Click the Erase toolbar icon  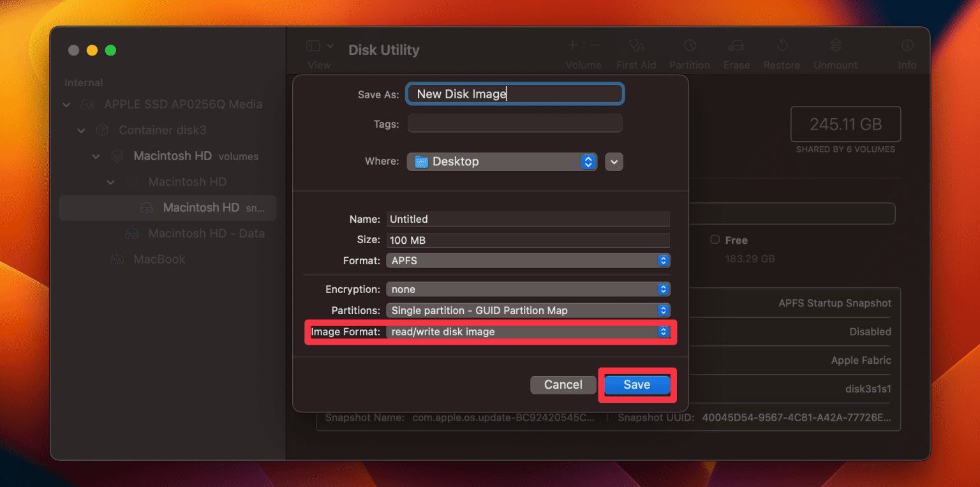tap(736, 51)
